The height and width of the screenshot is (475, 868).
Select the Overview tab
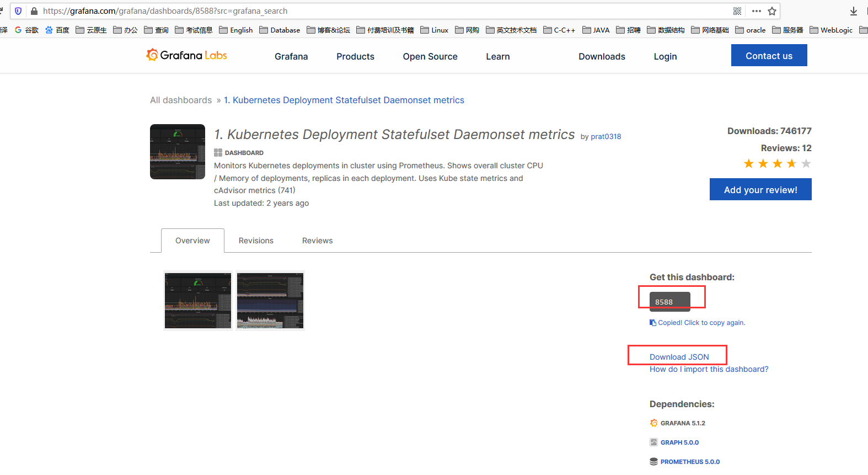[192, 241]
